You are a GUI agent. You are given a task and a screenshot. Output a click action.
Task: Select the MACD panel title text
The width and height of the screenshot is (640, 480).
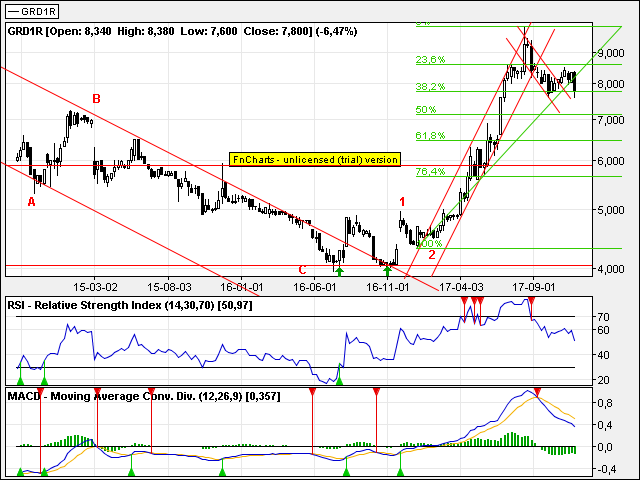[144, 396]
